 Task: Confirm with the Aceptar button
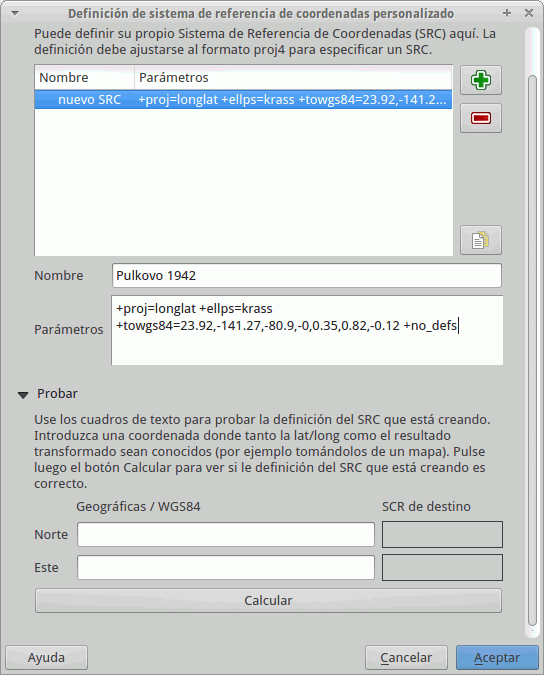497,658
